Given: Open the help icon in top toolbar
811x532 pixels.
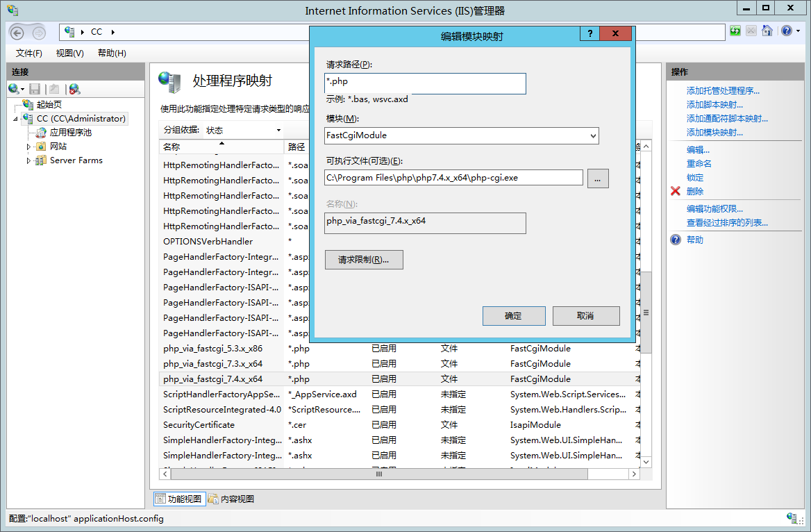Looking at the screenshot, I should pos(787,31).
